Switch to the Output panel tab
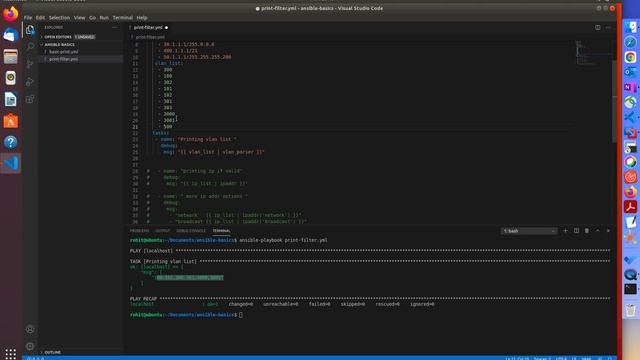The width and height of the screenshot is (640, 360). (162, 231)
